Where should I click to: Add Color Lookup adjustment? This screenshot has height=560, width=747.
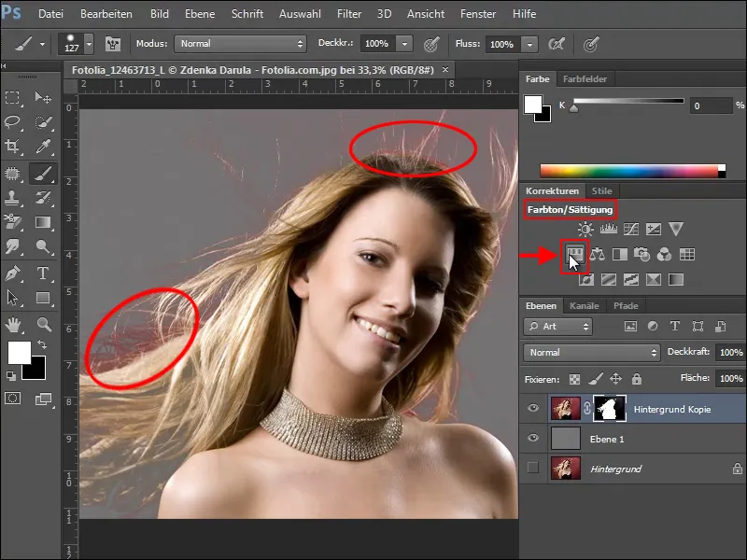[687, 254]
